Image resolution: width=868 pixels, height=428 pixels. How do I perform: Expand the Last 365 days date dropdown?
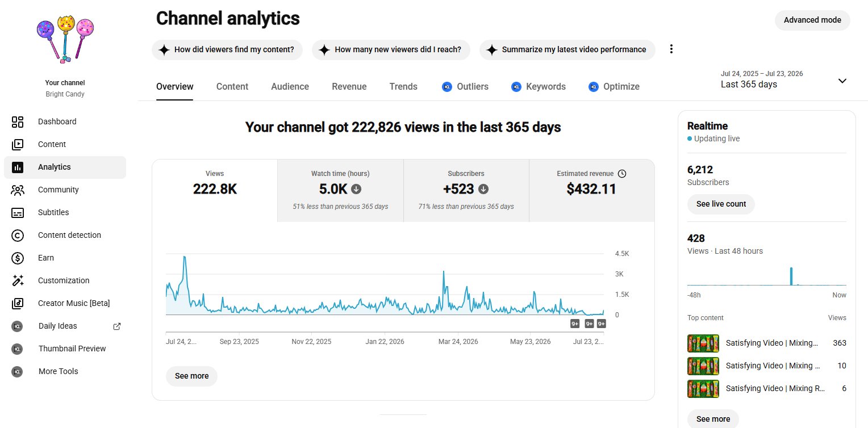pyautogui.click(x=842, y=81)
